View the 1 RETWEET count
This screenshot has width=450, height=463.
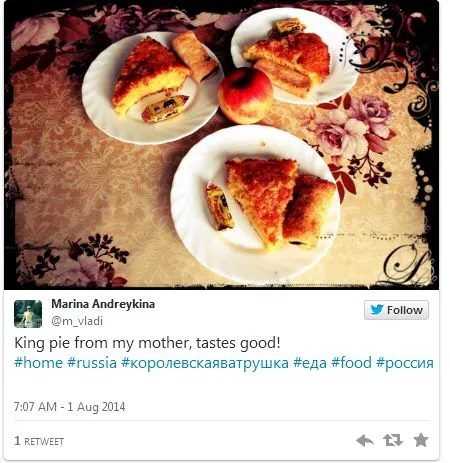click(x=39, y=441)
